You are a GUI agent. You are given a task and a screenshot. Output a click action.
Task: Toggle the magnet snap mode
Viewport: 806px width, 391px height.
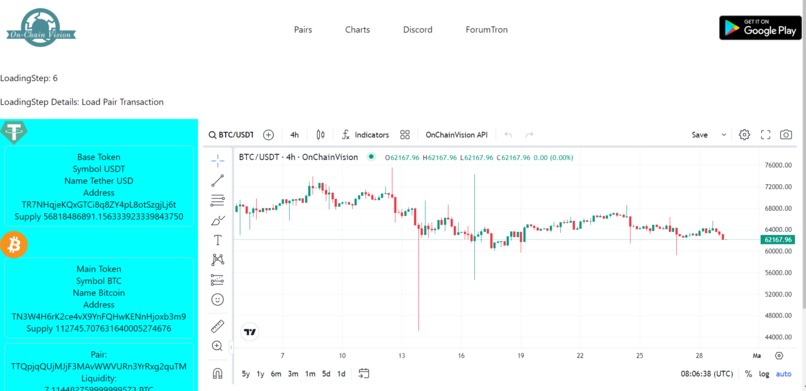(x=217, y=373)
